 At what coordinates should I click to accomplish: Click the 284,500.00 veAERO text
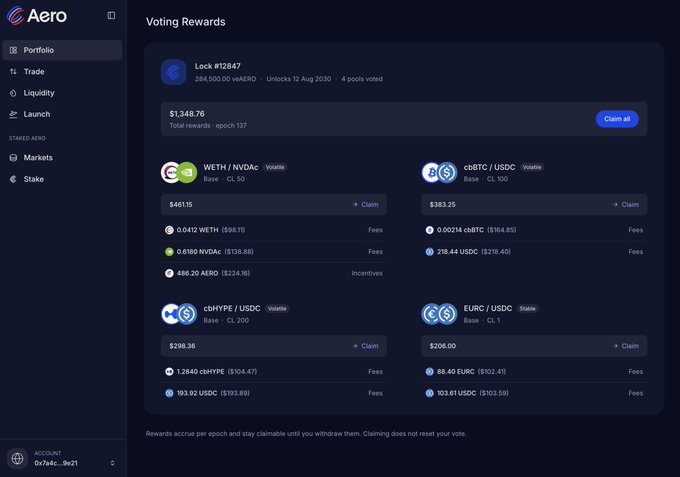(x=226, y=79)
